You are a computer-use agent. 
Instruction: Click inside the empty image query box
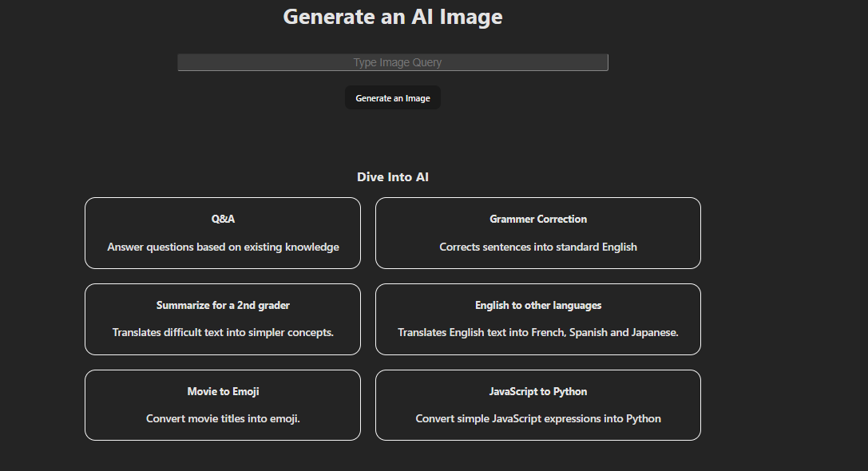tap(392, 62)
